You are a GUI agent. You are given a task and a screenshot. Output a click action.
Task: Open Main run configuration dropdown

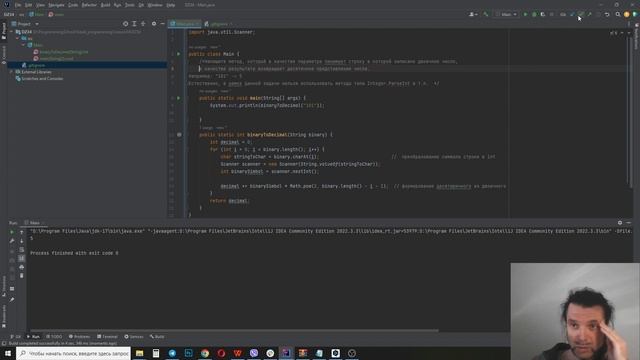tap(506, 14)
